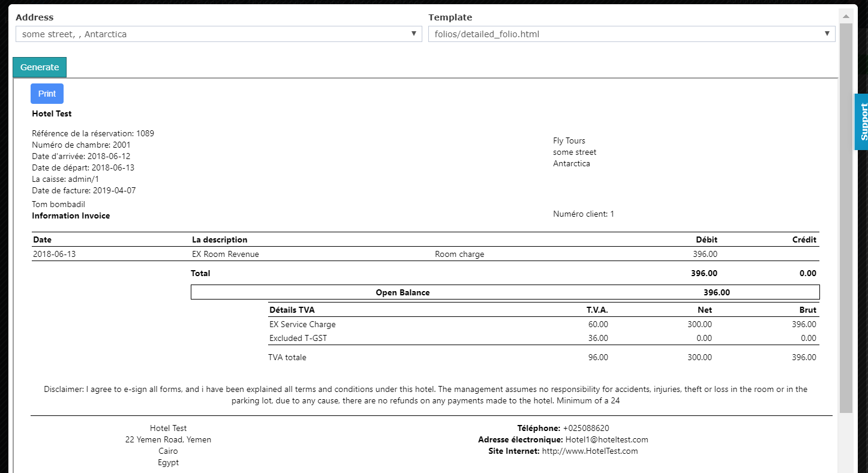
Task: Click the 'Détails TVA' header
Action: click(x=292, y=310)
